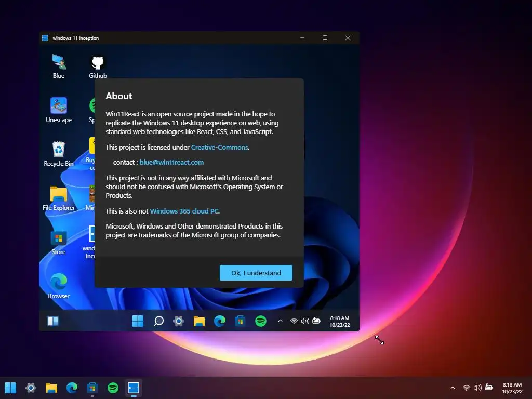Open the Github desktop shortcut
532x399 pixels.
(x=98, y=66)
